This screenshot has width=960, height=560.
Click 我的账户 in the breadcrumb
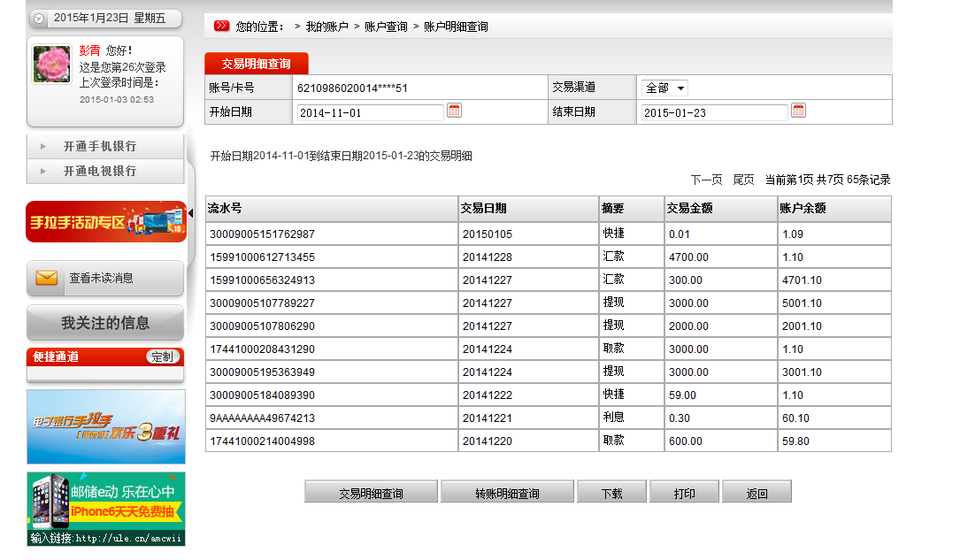pyautogui.click(x=326, y=27)
